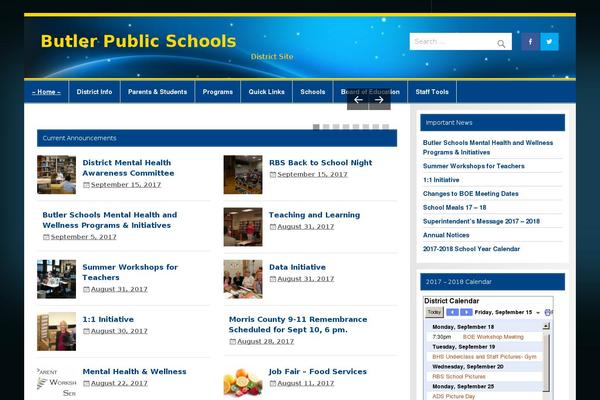Open Mental Health & Wellness article
This screenshot has width=600, height=400.
click(134, 372)
